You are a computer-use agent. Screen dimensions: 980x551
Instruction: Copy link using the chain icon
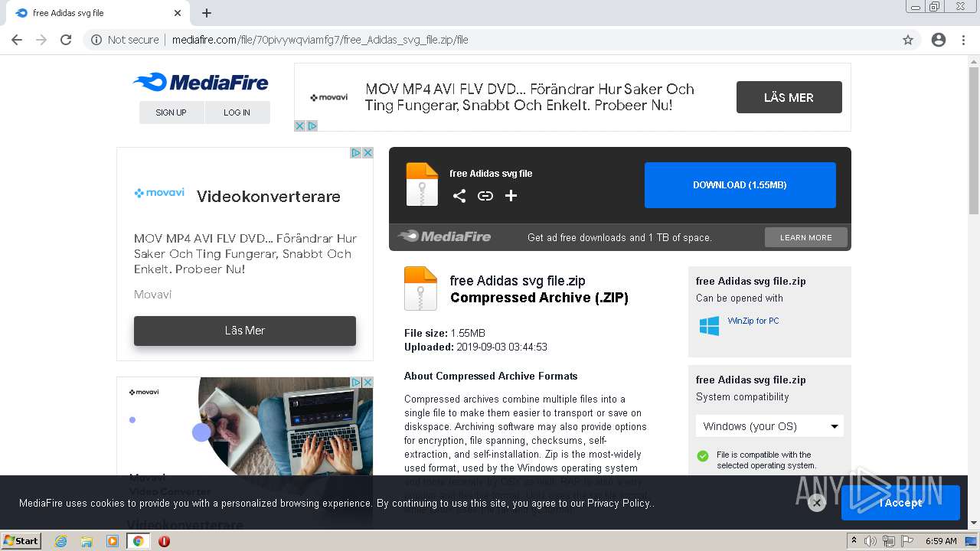click(x=485, y=196)
